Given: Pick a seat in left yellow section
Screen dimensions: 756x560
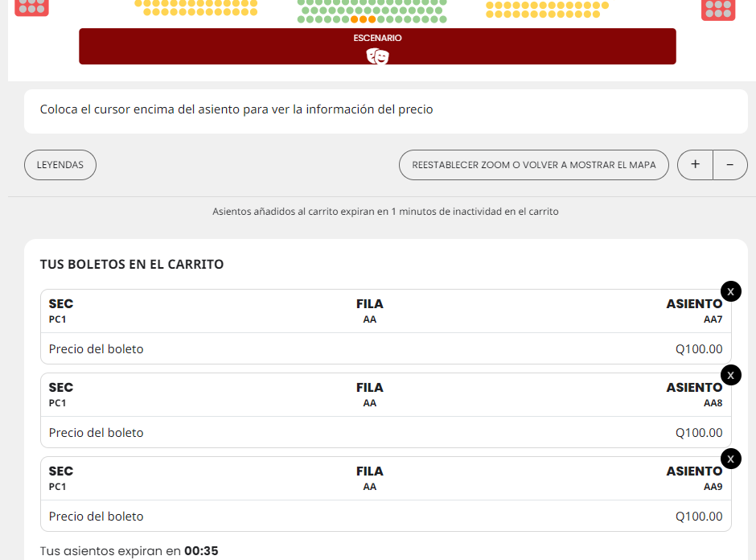Looking at the screenshot, I should point(195,12).
